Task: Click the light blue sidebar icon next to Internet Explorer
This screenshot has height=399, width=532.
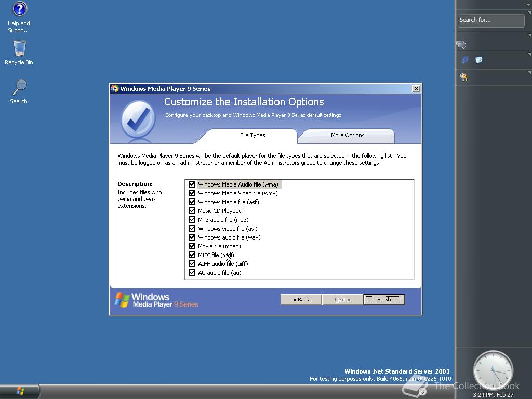Action: click(x=478, y=60)
